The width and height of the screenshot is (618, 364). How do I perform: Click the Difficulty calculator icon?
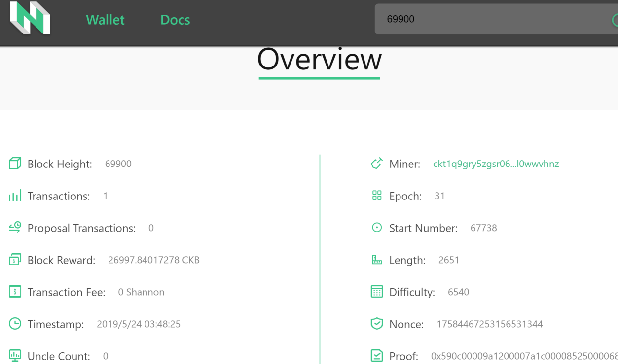click(x=377, y=292)
